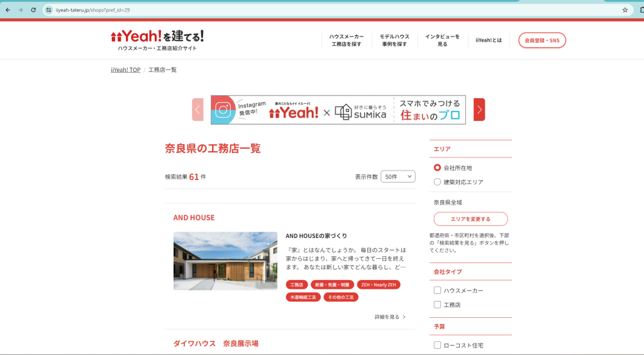This screenshot has width=644, height=355.
Task: Click the browser back arrow
Action: pyautogui.click(x=8, y=10)
